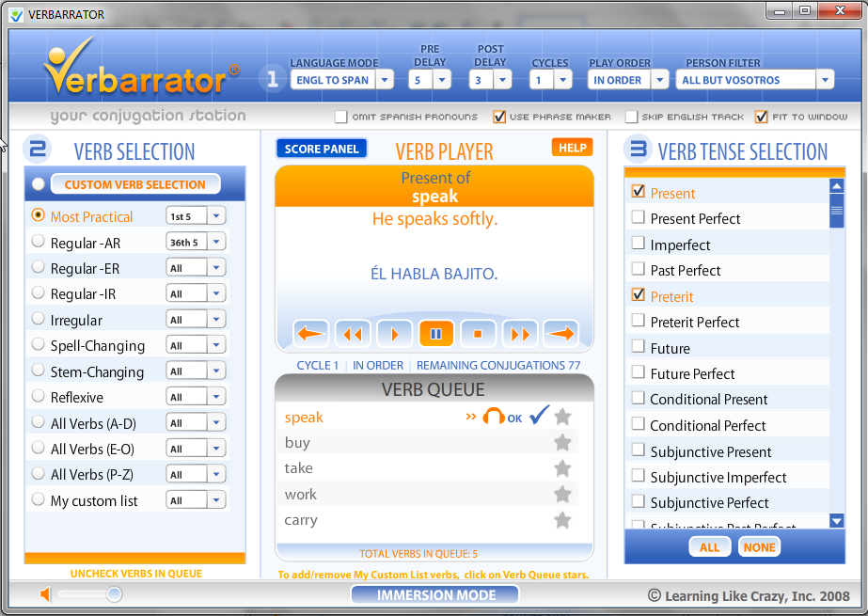Screen dimensions: 868x616
Task: Click the speaker volume icon
Action: tap(45, 594)
